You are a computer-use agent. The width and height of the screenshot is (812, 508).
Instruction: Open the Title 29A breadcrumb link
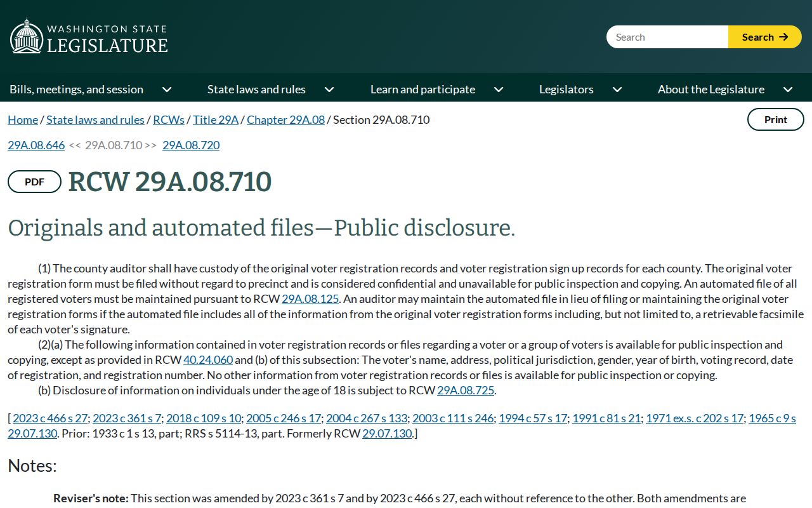pyautogui.click(x=216, y=119)
